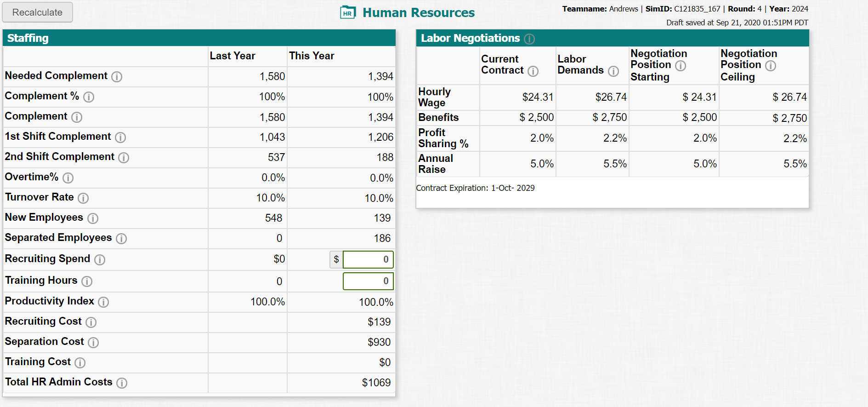
Task: Show info for Training Hours
Action: pyautogui.click(x=87, y=281)
